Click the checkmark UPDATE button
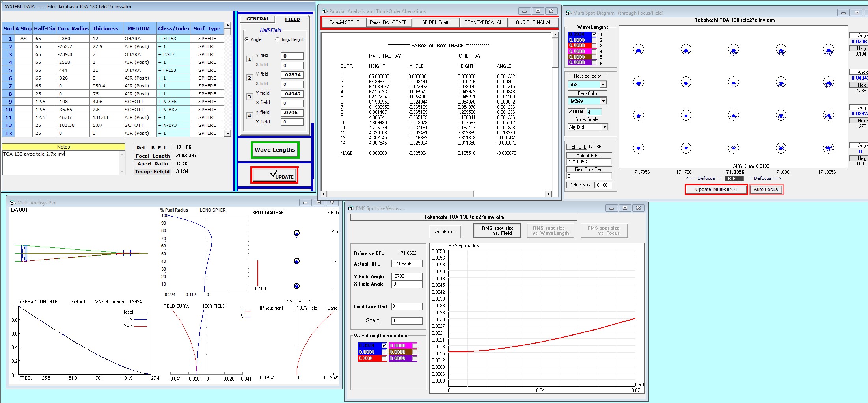Viewport: 868px width, 403px height. click(274, 175)
